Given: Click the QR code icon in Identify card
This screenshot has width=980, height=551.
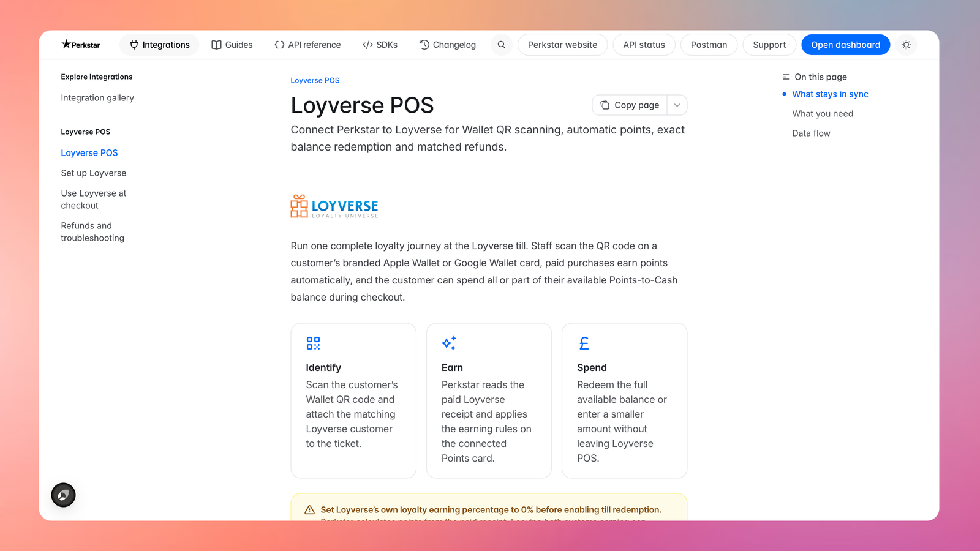Looking at the screenshot, I should (313, 343).
